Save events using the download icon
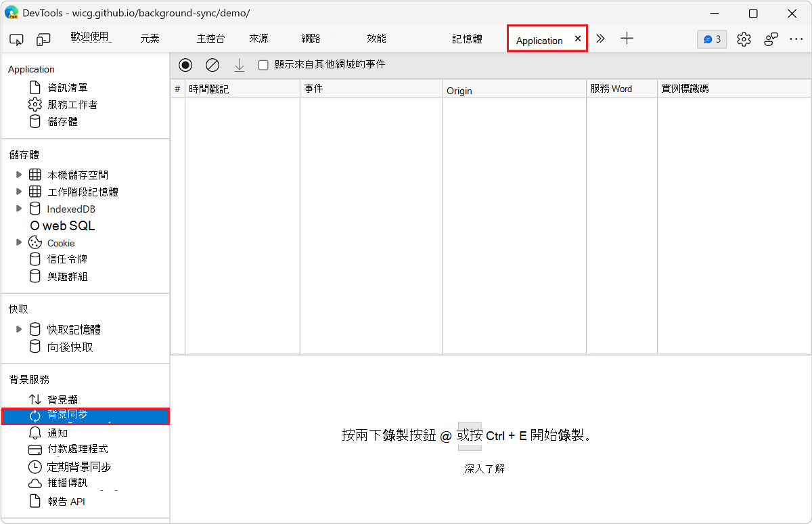 [239, 65]
